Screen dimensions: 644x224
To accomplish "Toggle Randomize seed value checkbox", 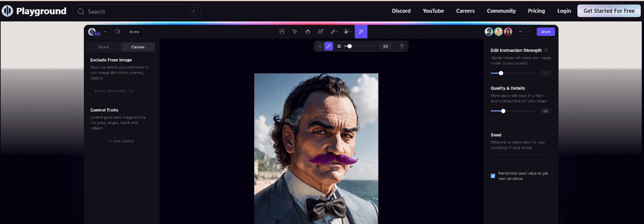I will click(x=493, y=176).
